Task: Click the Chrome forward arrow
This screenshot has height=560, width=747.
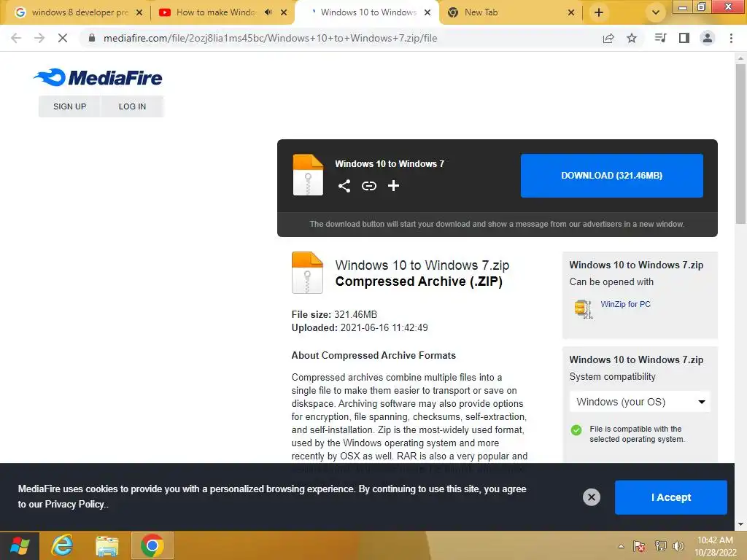Action: click(x=39, y=38)
